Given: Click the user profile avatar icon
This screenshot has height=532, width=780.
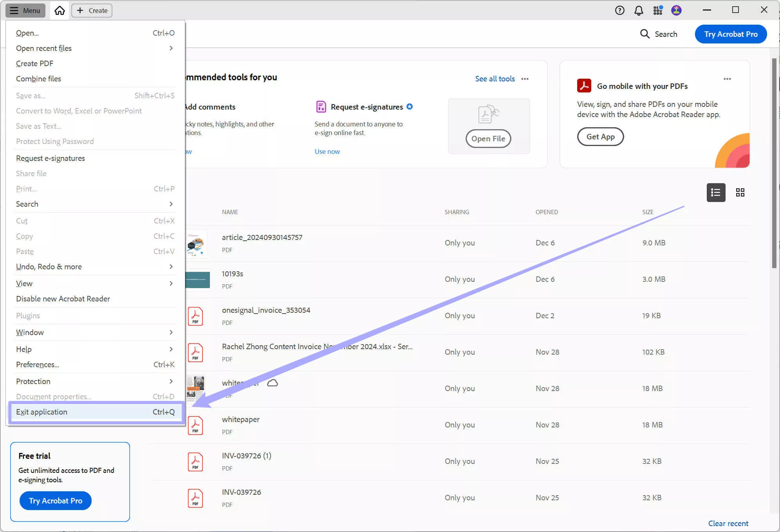Looking at the screenshot, I should pos(676,11).
